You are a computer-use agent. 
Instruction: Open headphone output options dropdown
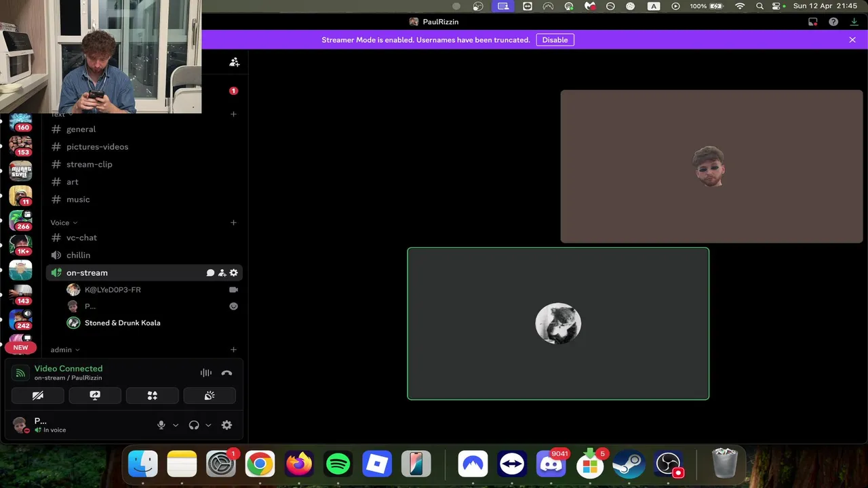coord(208,425)
